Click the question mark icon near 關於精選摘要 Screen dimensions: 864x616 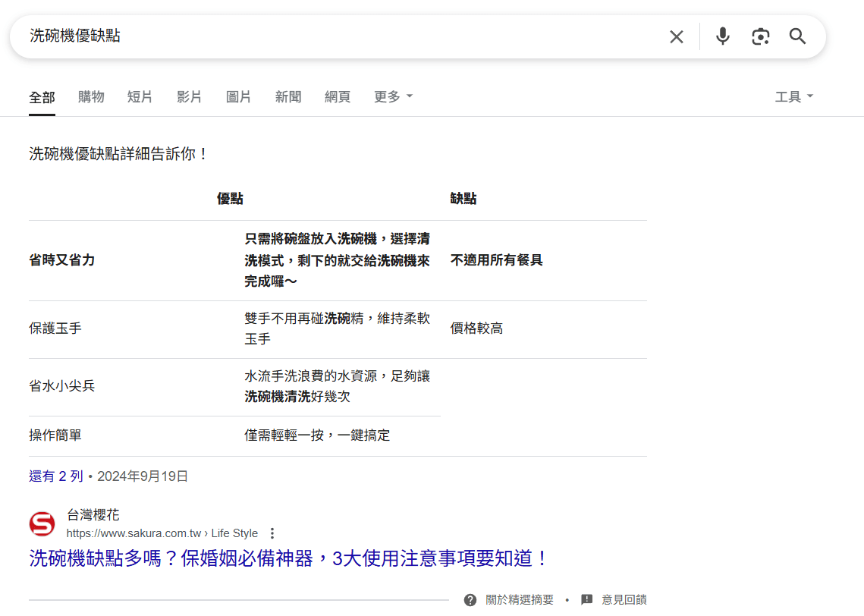point(470,599)
